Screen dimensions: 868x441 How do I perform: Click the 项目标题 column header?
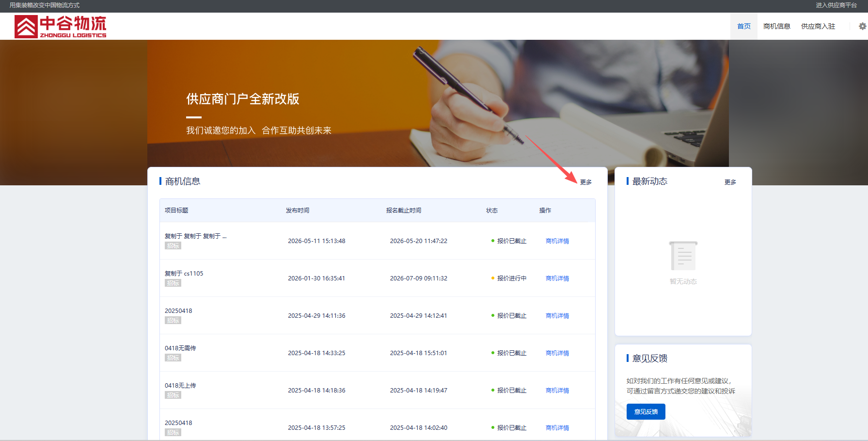[x=176, y=211]
